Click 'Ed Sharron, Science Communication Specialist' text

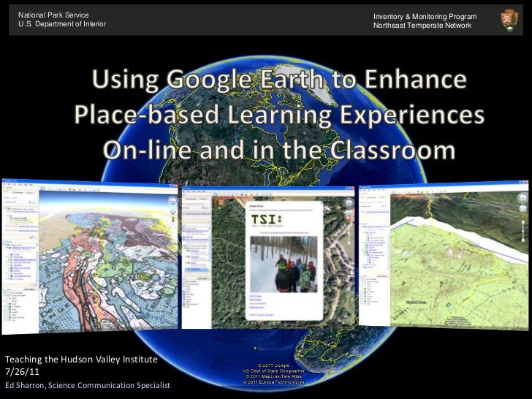click(88, 385)
